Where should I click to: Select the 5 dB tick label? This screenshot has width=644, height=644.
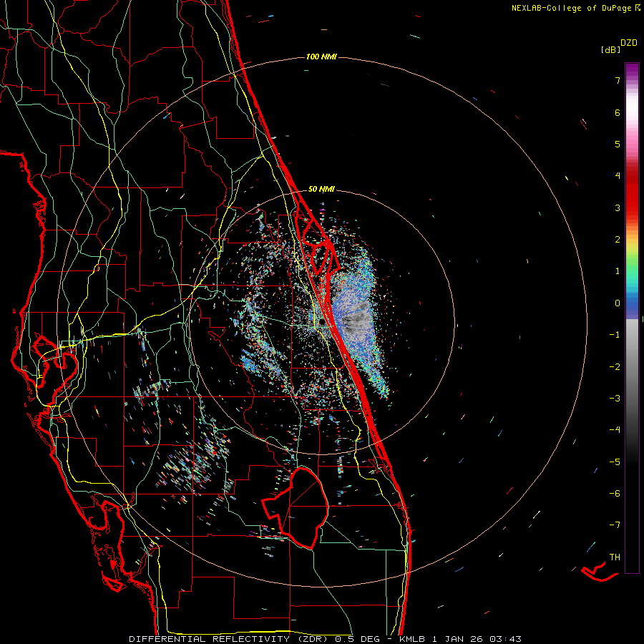pyautogui.click(x=618, y=144)
